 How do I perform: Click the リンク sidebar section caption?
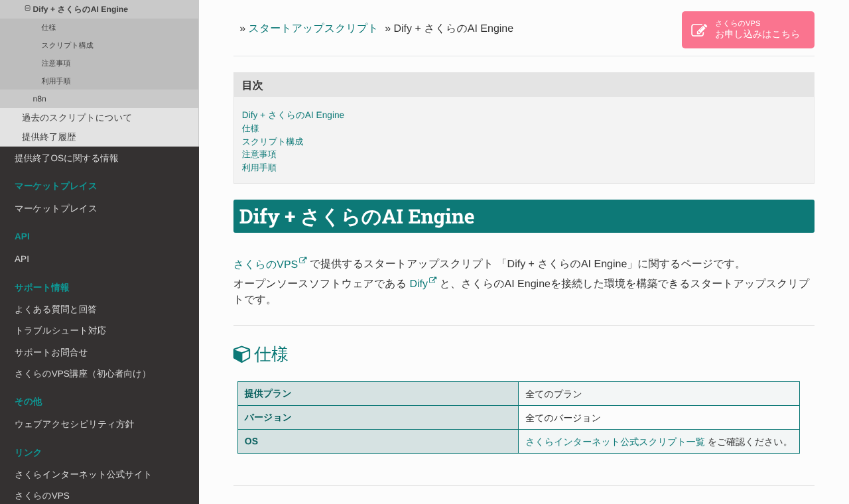click(28, 452)
